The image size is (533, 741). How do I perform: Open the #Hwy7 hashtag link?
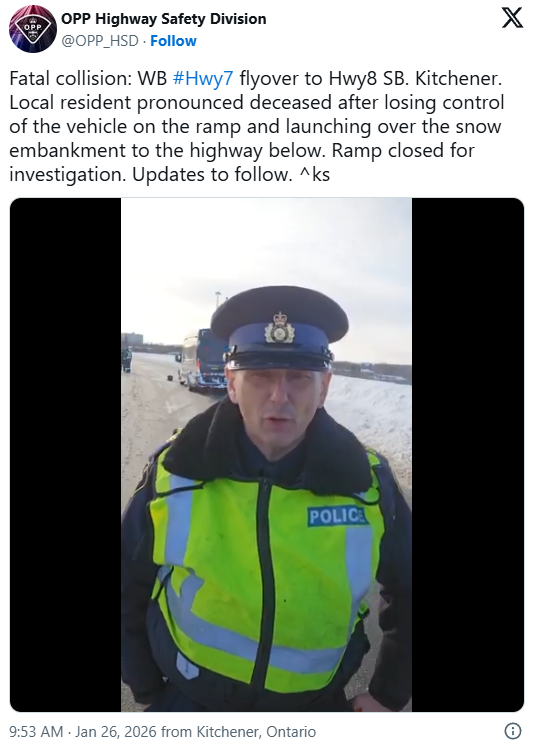203,78
